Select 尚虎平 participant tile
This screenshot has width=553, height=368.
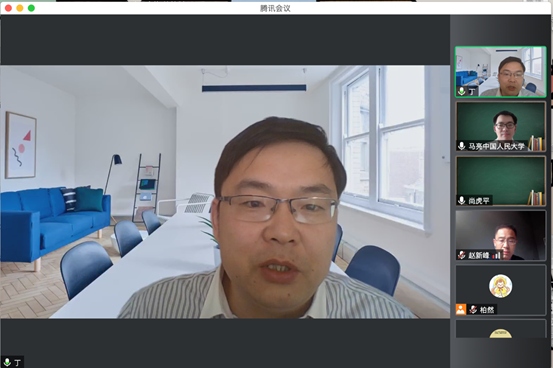pos(500,181)
